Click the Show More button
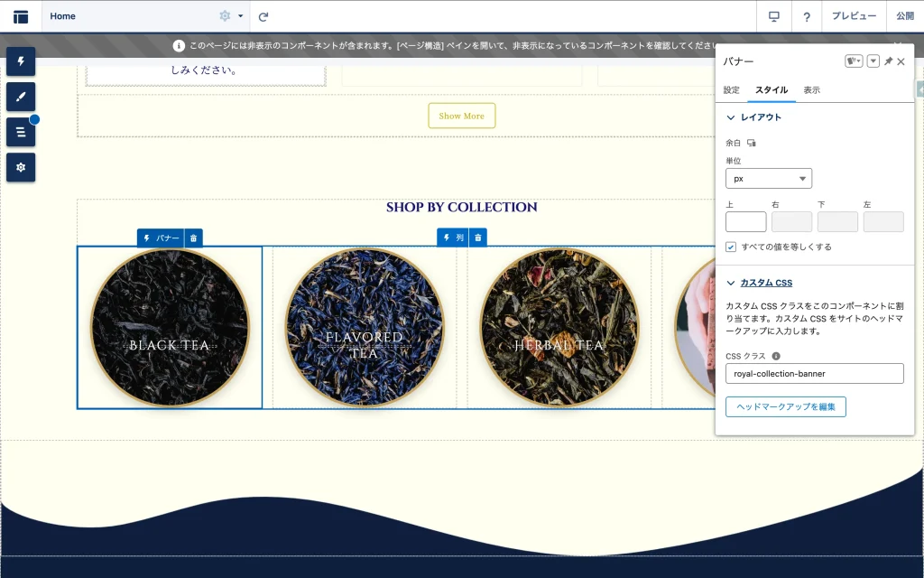 (461, 116)
